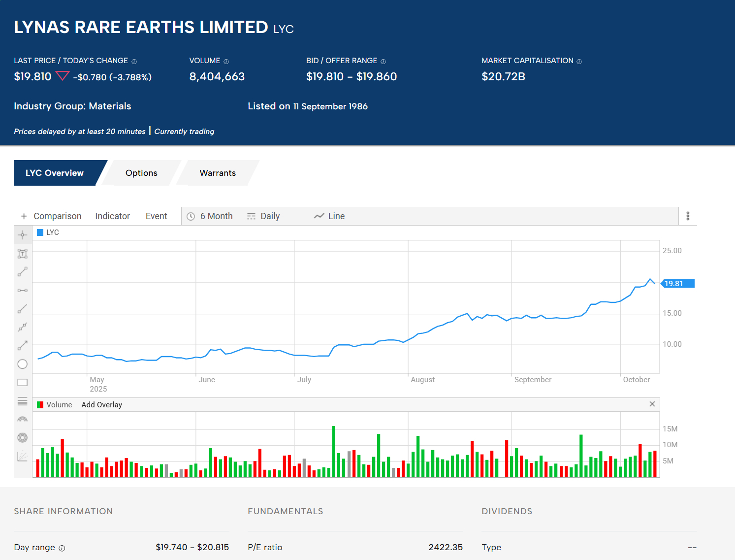Click Add Overlay in the volume panel
735x560 pixels.
102,405
